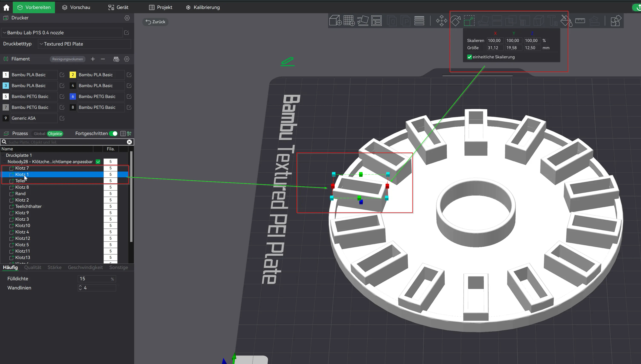Open the Assembly view puzzle icon
641x364 pixels.
[616, 20]
